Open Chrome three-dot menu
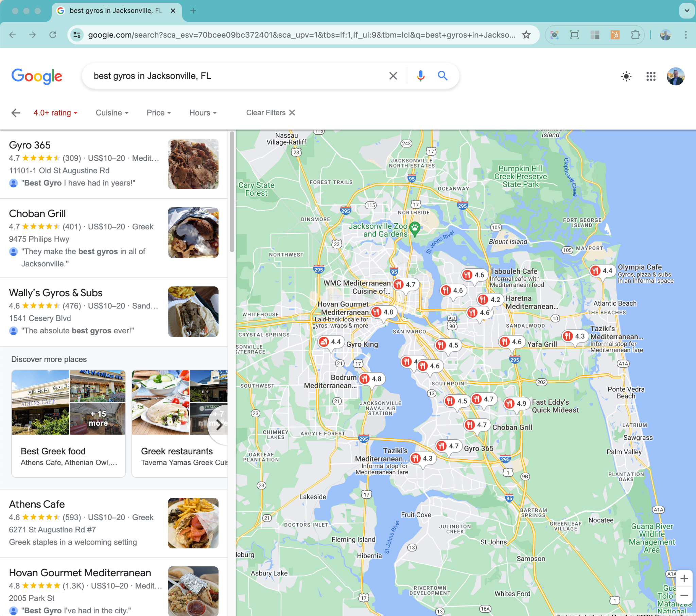 point(686,35)
